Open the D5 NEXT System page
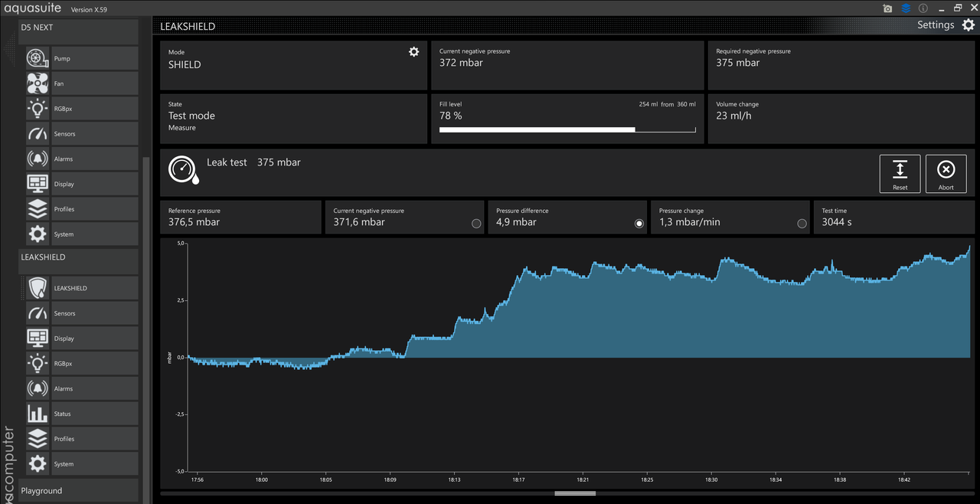 pyautogui.click(x=82, y=234)
